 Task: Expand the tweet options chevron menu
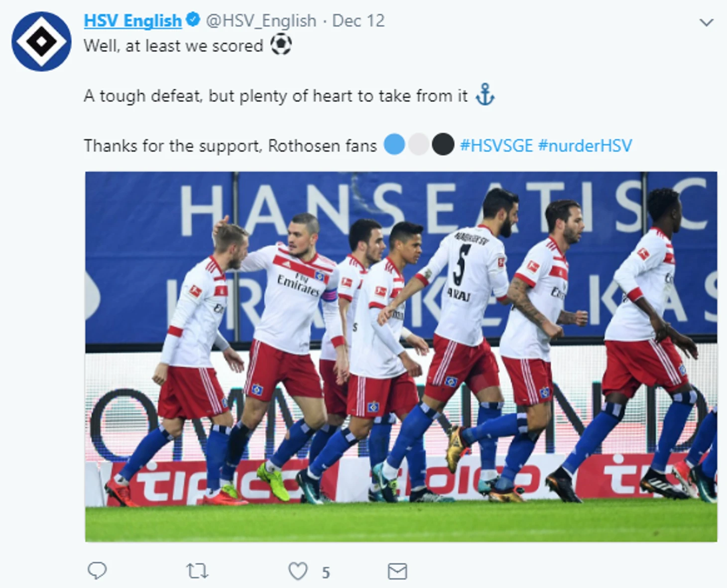(706, 22)
